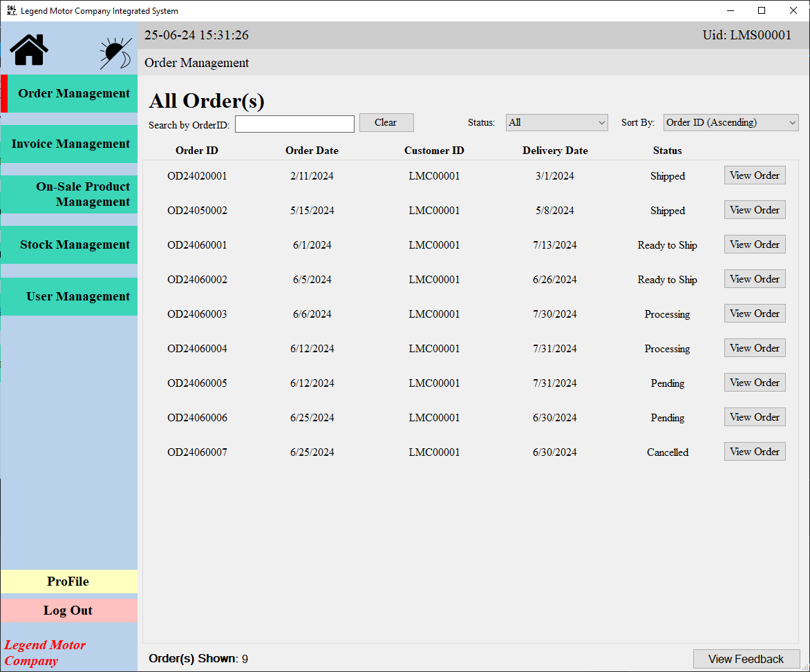Switch to User Management
This screenshot has width=810, height=672.
click(x=68, y=296)
